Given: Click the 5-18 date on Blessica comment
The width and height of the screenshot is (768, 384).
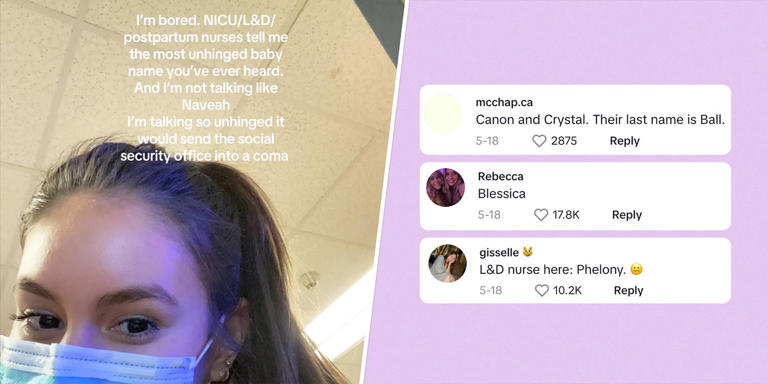Looking at the screenshot, I should click(x=489, y=215).
